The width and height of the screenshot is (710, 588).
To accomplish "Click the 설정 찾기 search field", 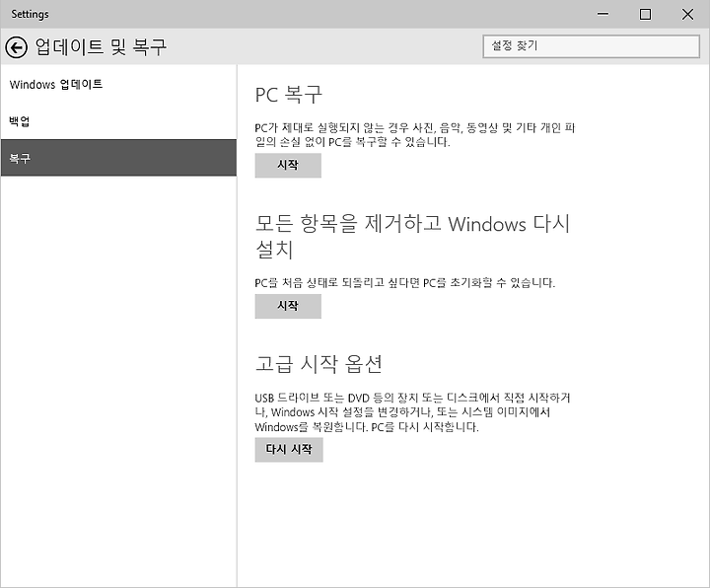I will 592,46.
